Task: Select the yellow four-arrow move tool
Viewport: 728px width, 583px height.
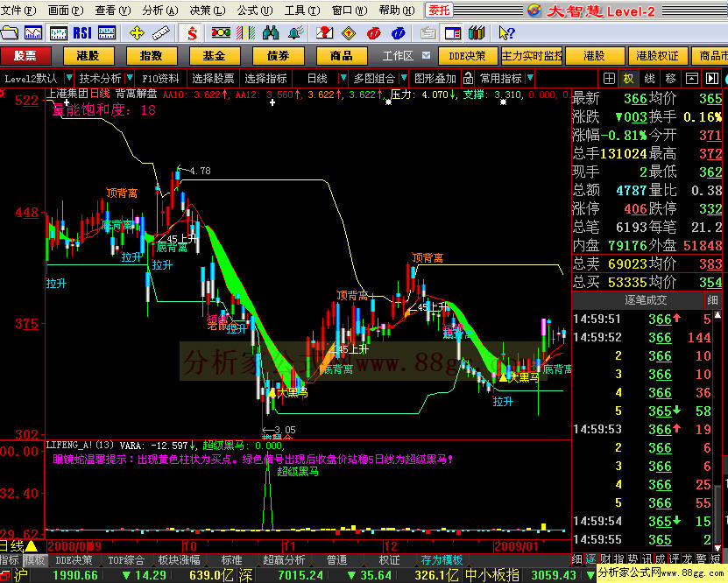Action: [137, 33]
